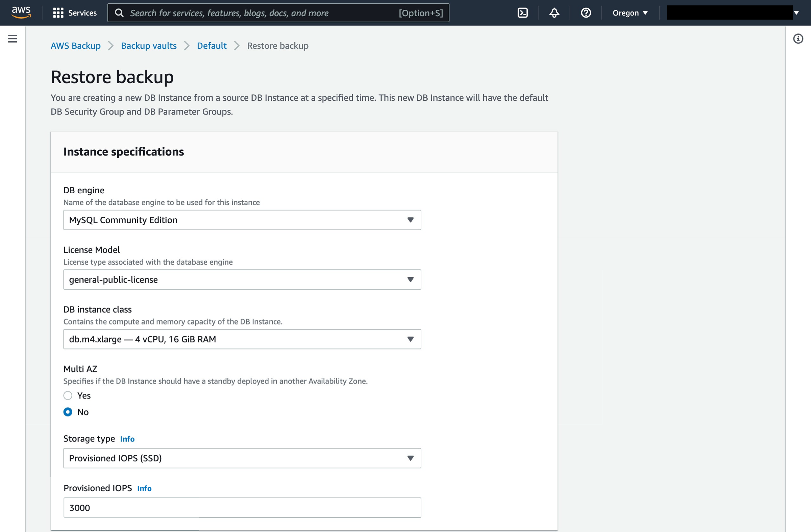Open the Storage type dropdown
Viewport: 811px width, 532px height.
pyautogui.click(x=242, y=458)
